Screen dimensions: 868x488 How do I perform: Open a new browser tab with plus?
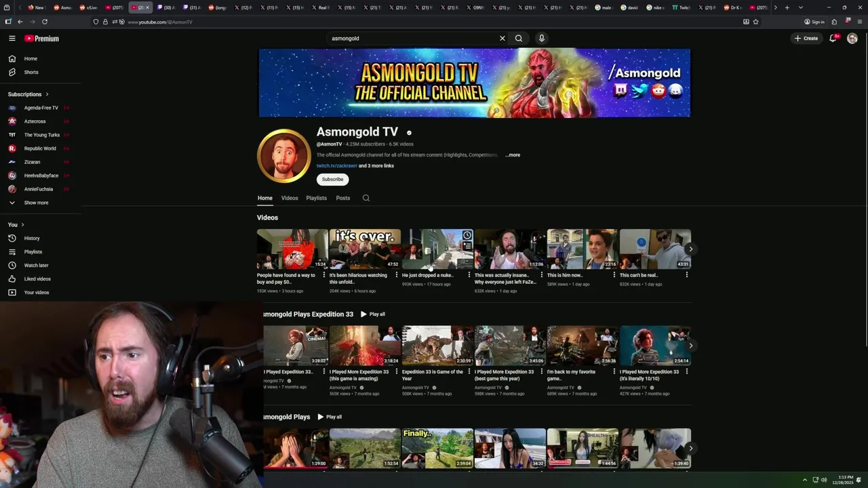[x=787, y=7]
